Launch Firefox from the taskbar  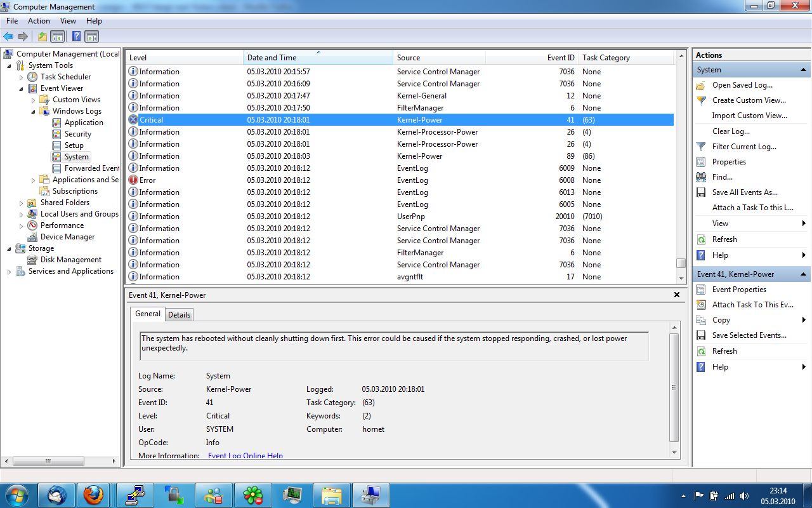94,494
